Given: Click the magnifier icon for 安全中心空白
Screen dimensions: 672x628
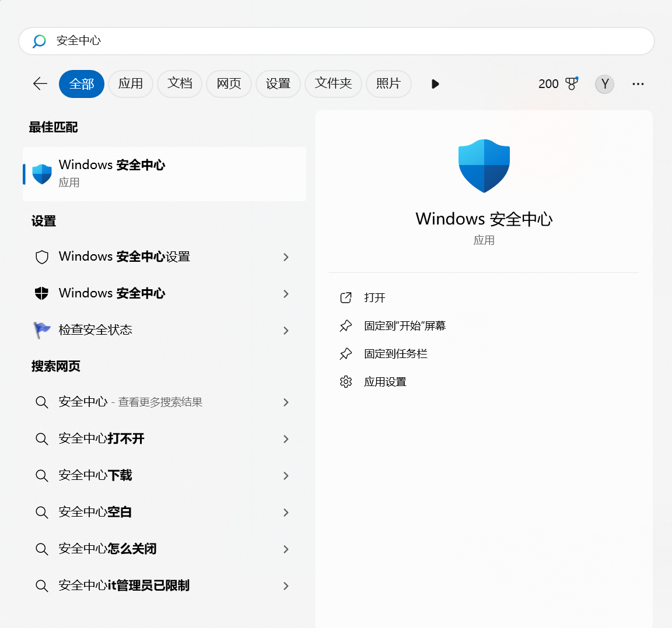Looking at the screenshot, I should [x=41, y=513].
